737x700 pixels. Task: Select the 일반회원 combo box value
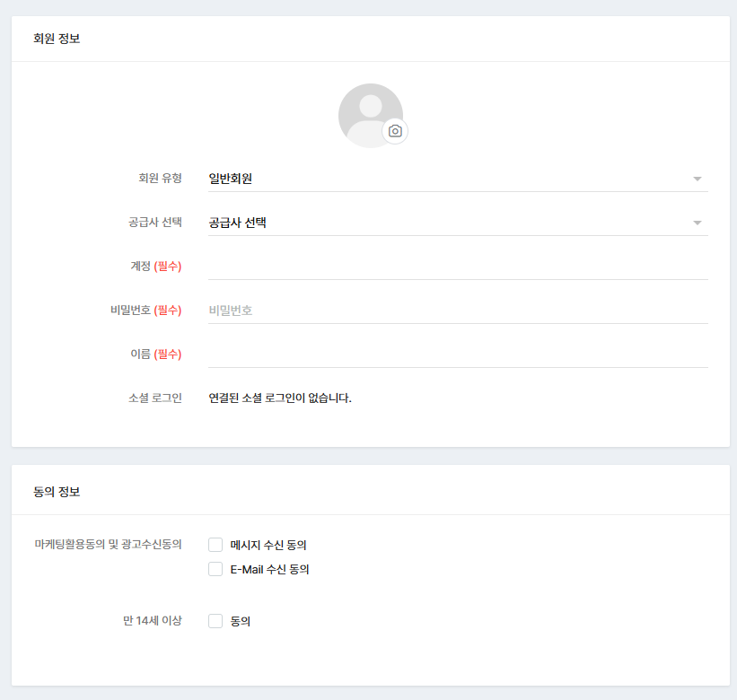[x=231, y=179]
